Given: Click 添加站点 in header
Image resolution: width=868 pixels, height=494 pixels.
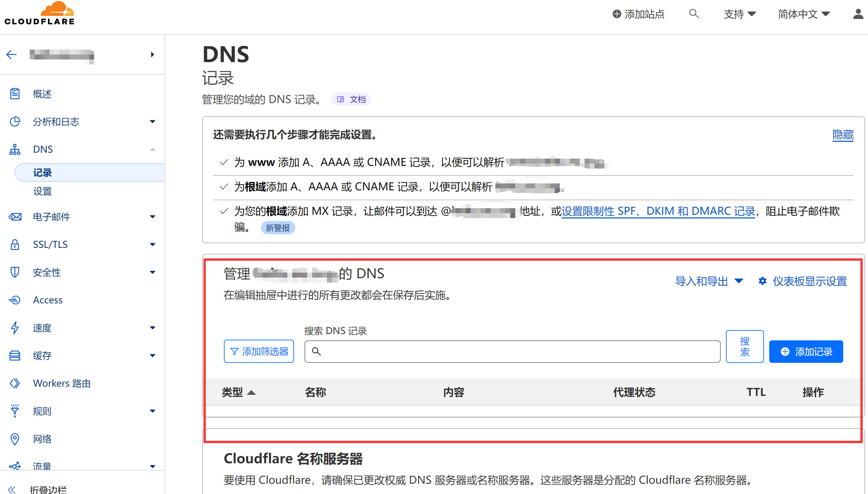Looking at the screenshot, I should pos(638,14).
